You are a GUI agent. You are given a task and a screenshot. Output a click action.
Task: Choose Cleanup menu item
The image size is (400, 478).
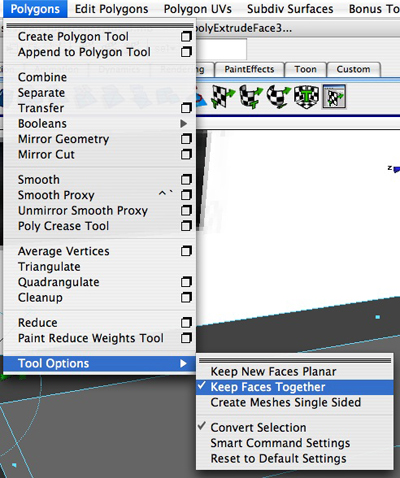[40, 297]
